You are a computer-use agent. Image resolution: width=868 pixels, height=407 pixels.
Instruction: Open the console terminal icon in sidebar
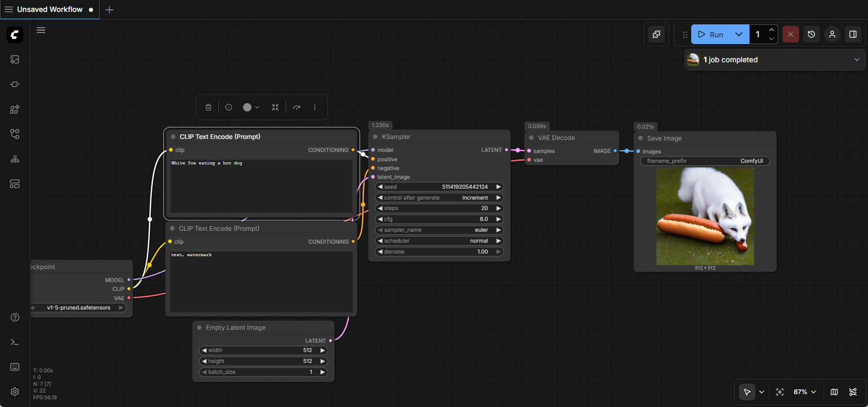click(x=15, y=342)
